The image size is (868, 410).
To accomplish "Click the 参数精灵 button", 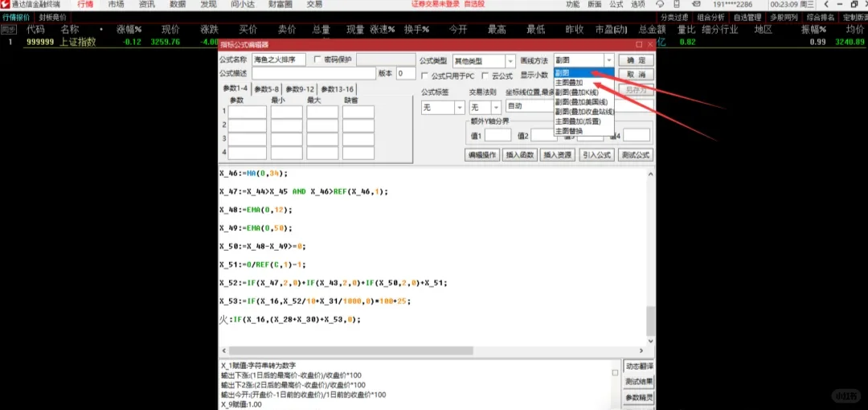I will (x=638, y=397).
